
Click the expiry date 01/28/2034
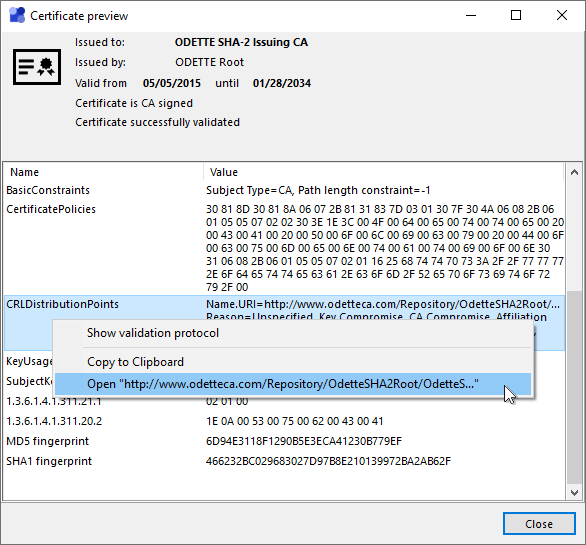[282, 83]
